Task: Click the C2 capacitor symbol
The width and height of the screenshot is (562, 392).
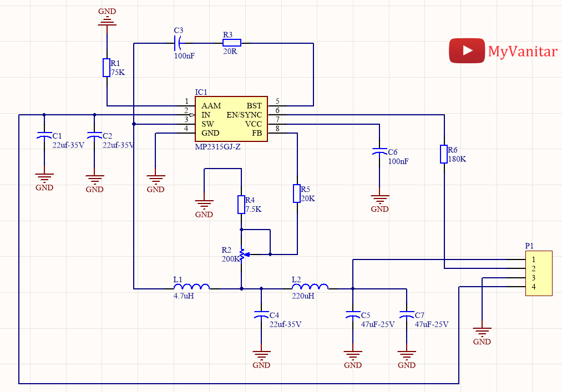Action: pos(95,136)
